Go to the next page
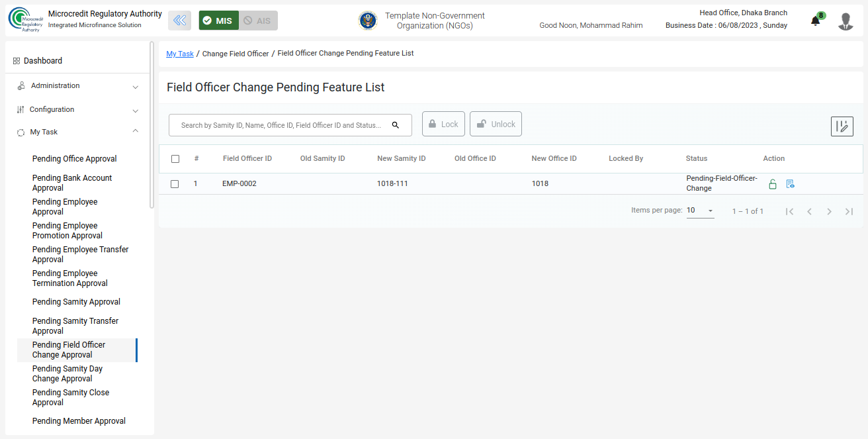Image resolution: width=868 pixels, height=439 pixels. [x=829, y=211]
